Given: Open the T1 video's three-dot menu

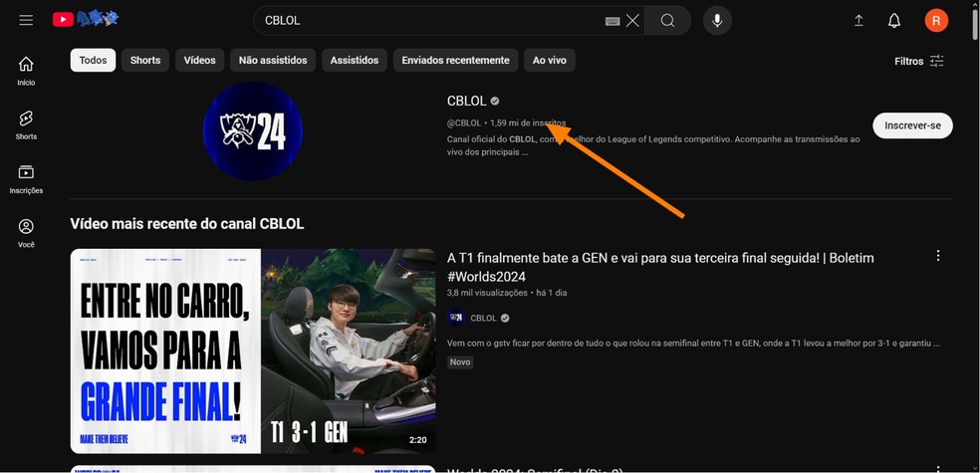Looking at the screenshot, I should click(937, 256).
